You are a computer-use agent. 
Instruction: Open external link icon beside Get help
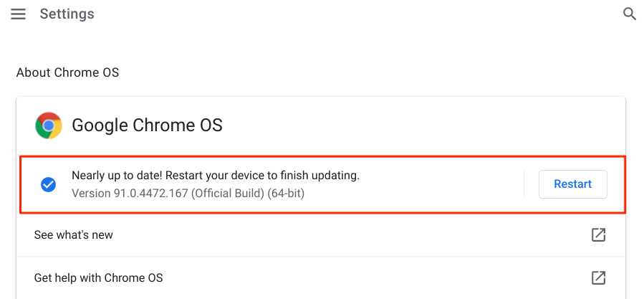[598, 277]
